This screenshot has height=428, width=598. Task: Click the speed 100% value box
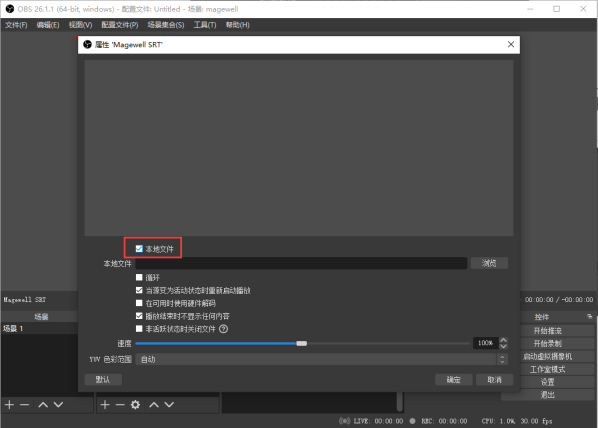[485, 343]
